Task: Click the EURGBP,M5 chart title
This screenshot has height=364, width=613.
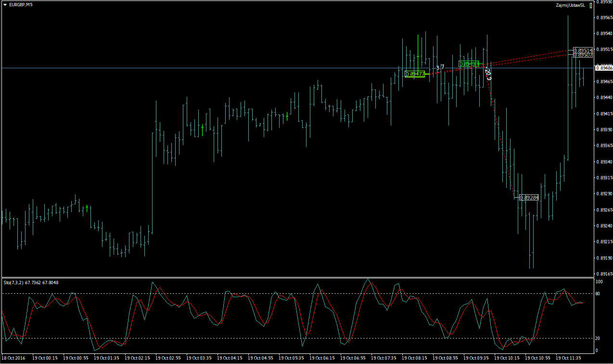Action: [20, 5]
